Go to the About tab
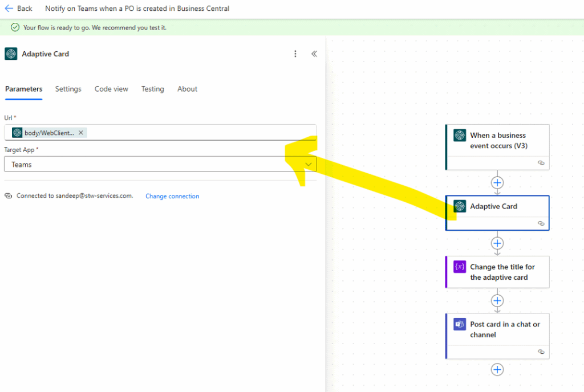 [187, 89]
